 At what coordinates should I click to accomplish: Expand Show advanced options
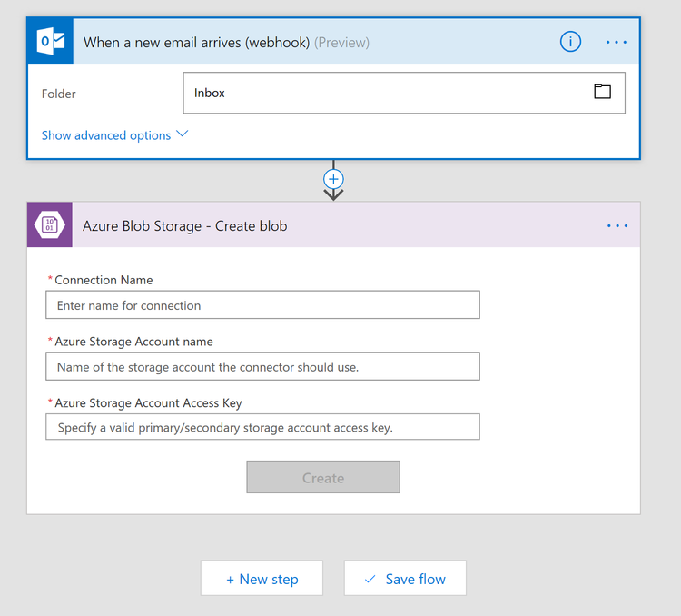[114, 135]
